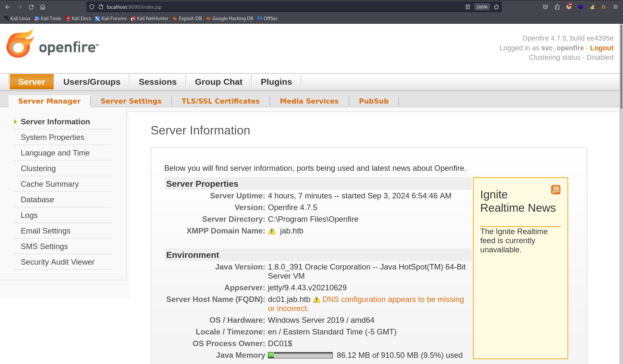Open the Kali NetHunter bookmark
The image size is (623, 364).
coord(149,19)
